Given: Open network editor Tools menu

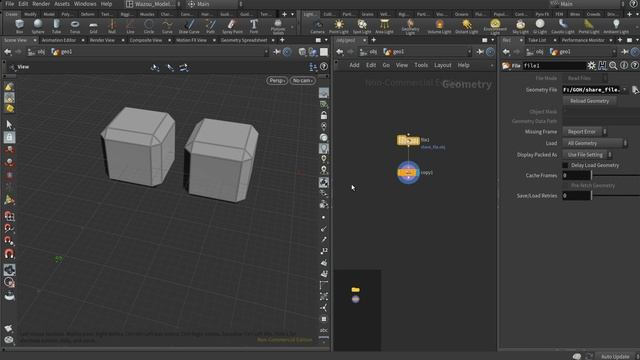Looking at the screenshot, I should point(421,65).
